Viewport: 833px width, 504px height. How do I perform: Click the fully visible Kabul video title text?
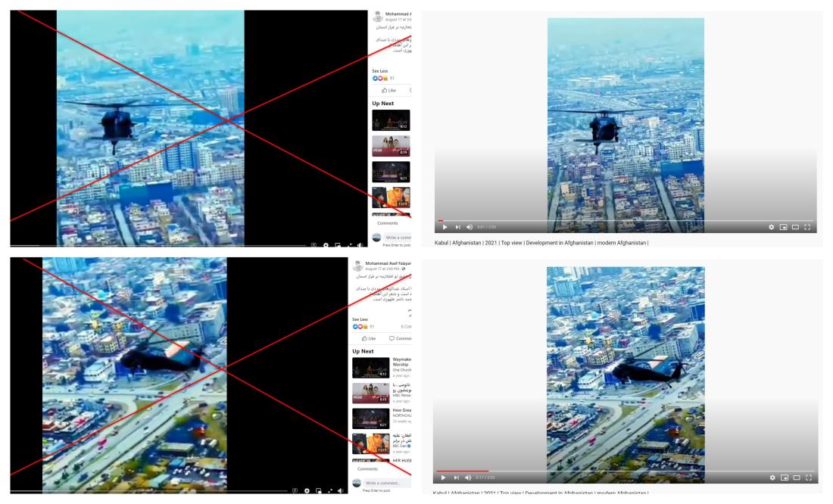pos(541,243)
